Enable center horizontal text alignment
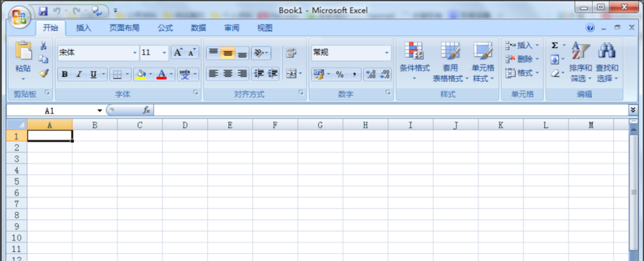This screenshot has height=261, width=644. (x=228, y=74)
